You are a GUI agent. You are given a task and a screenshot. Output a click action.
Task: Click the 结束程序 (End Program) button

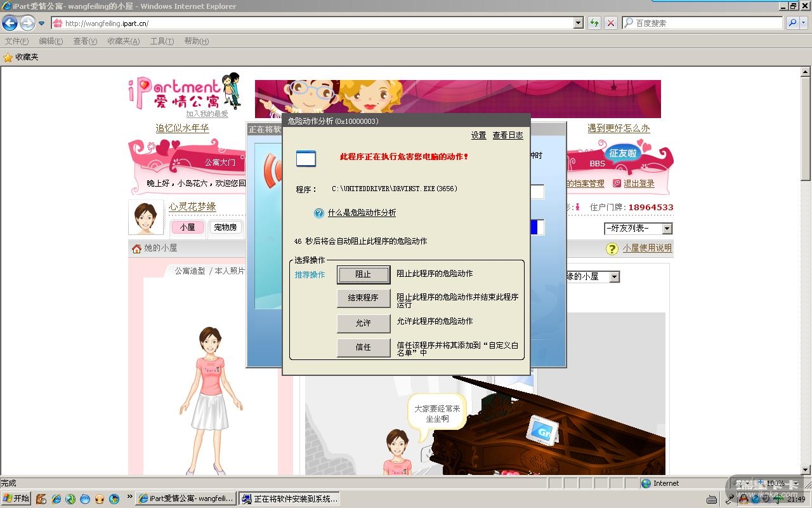click(x=363, y=298)
